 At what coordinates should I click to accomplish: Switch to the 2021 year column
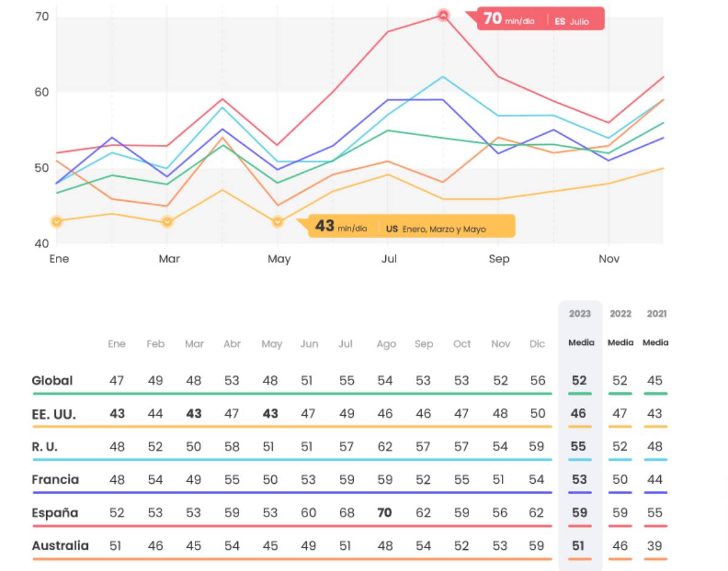[x=656, y=313]
